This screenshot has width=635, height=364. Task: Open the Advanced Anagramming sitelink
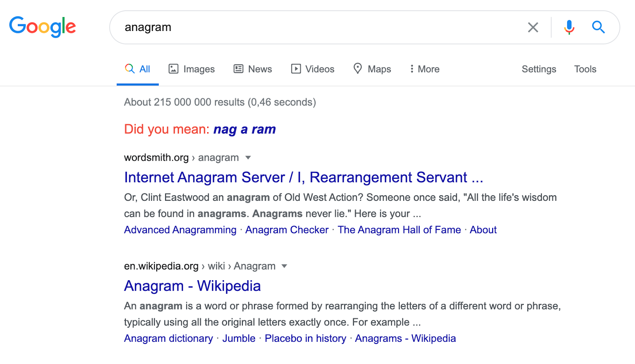pyautogui.click(x=180, y=230)
